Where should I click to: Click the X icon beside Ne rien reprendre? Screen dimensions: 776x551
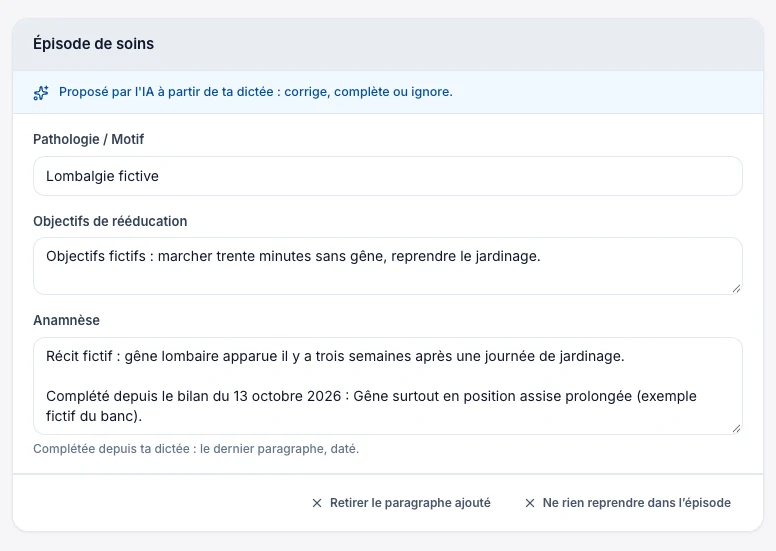click(530, 503)
